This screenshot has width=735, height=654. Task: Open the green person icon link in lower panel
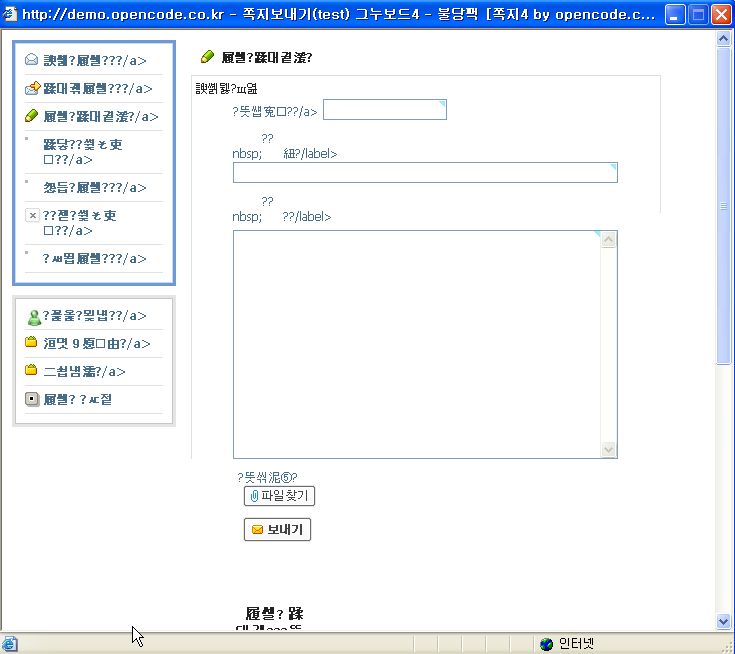pos(94,316)
